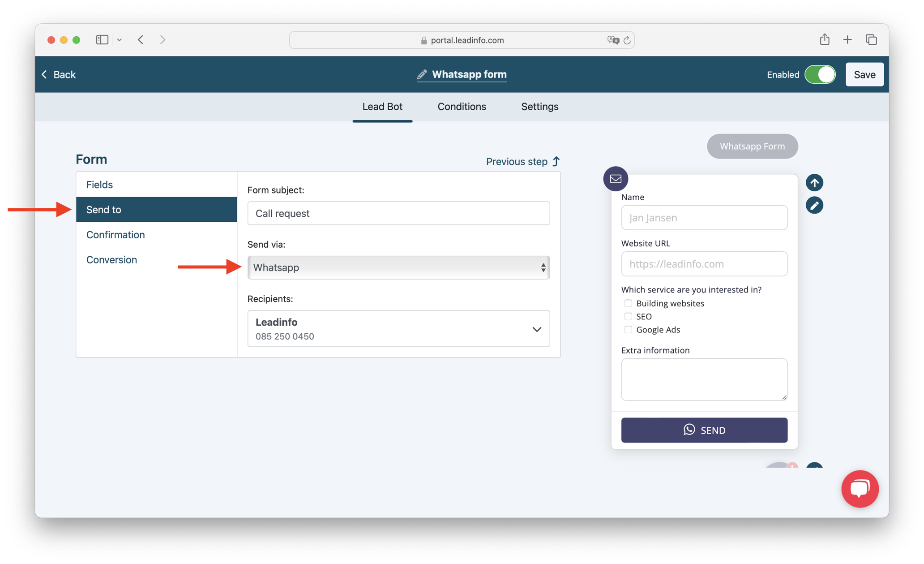The image size is (924, 564).
Task: Expand the Leadinfo recipients dropdown
Action: pyautogui.click(x=536, y=329)
